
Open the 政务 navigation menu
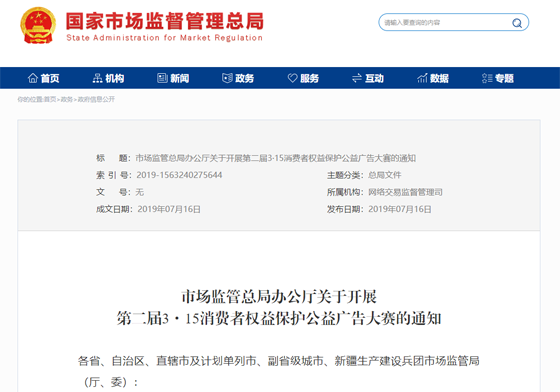(x=245, y=78)
